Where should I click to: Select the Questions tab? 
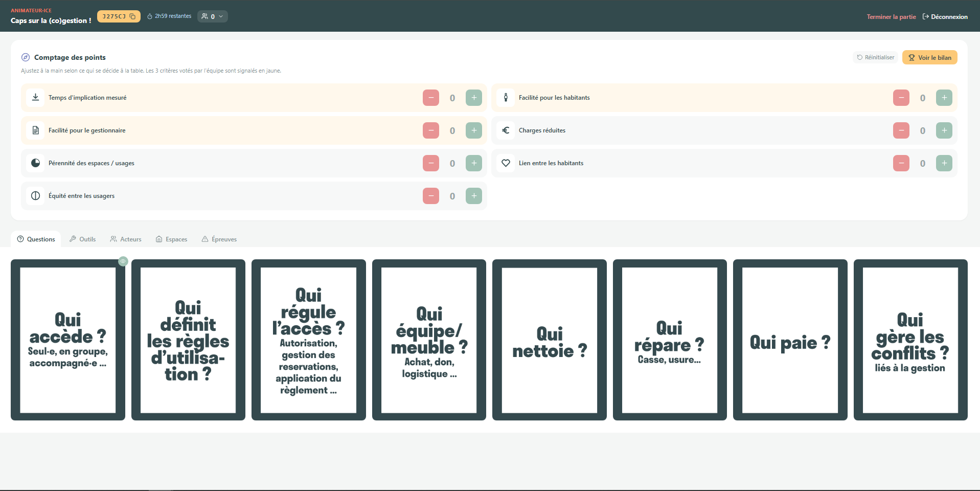(x=36, y=239)
